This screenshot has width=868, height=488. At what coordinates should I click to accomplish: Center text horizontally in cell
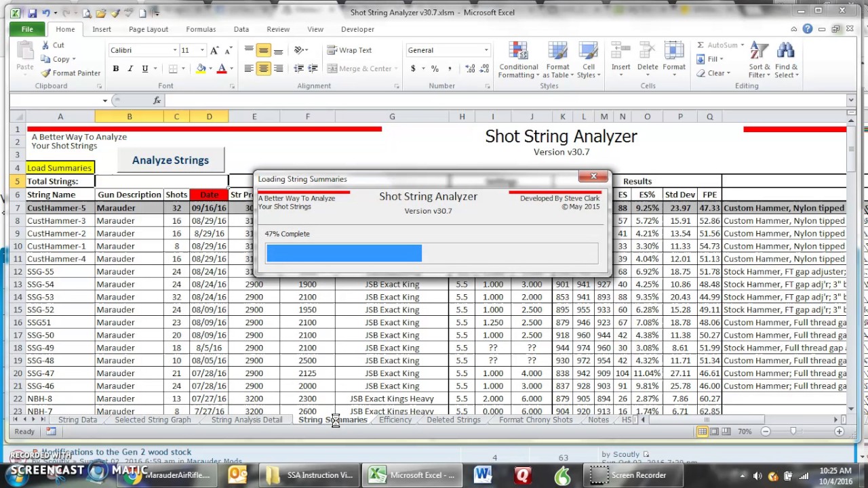pos(263,68)
